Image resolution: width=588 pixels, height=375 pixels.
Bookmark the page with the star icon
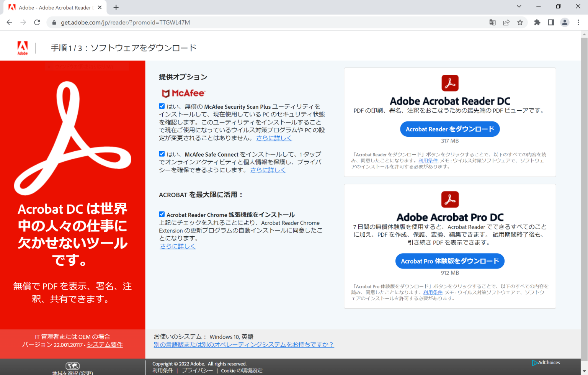pos(520,22)
